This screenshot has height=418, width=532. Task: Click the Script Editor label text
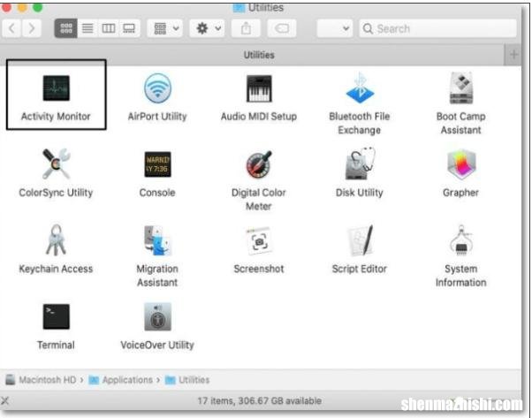(x=360, y=269)
